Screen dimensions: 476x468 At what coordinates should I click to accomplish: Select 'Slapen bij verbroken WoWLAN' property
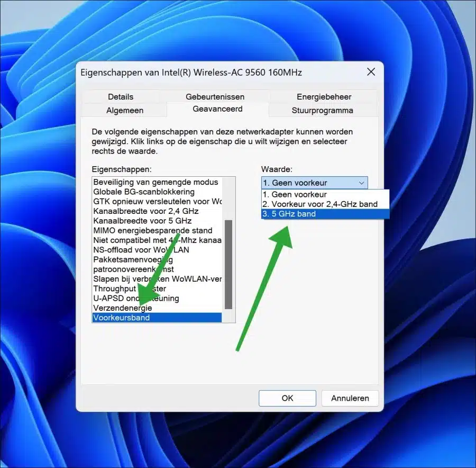tap(157, 279)
